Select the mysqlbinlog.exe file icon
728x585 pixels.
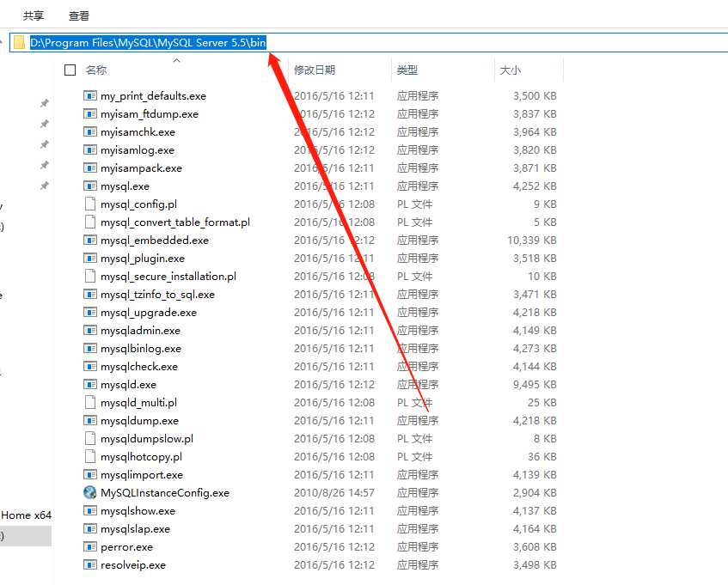pyautogui.click(x=90, y=349)
